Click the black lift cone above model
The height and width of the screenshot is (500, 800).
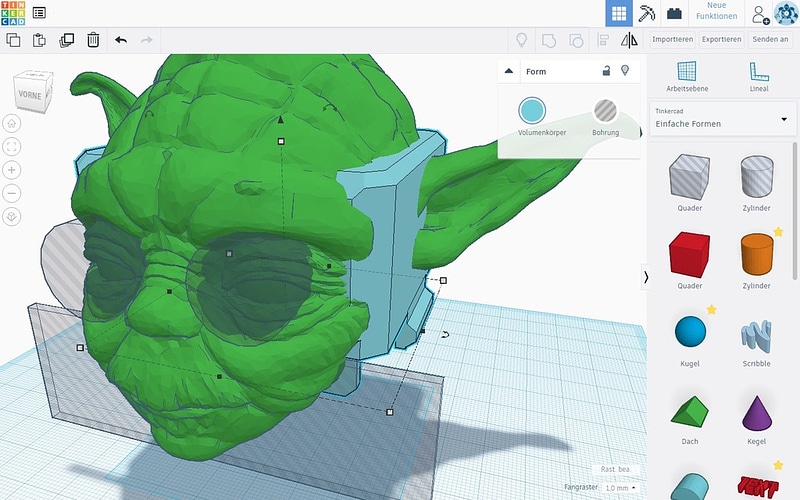(x=280, y=120)
